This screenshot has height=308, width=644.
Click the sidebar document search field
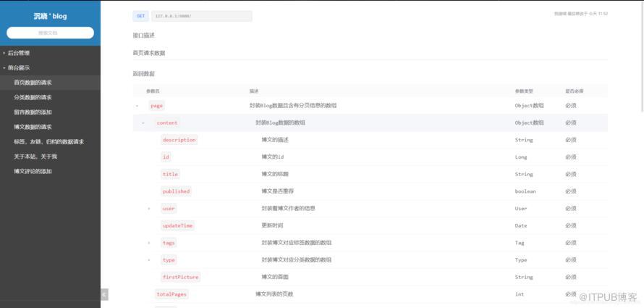[x=50, y=33]
